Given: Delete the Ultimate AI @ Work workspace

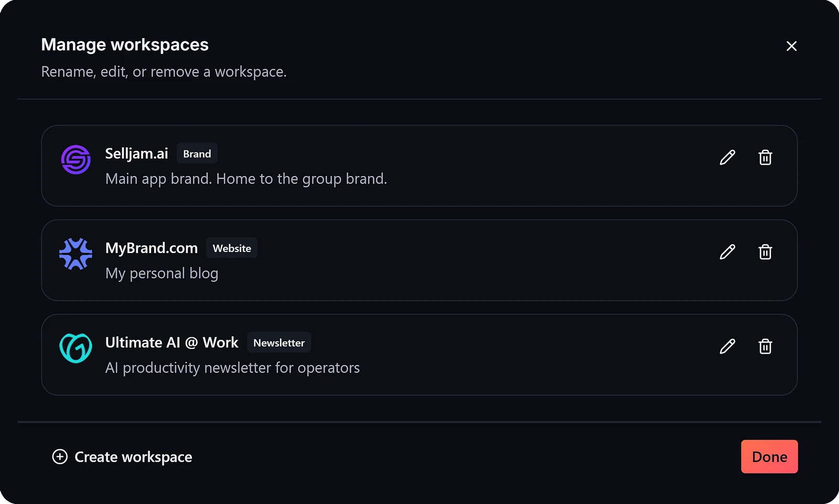Looking at the screenshot, I should click(x=765, y=346).
